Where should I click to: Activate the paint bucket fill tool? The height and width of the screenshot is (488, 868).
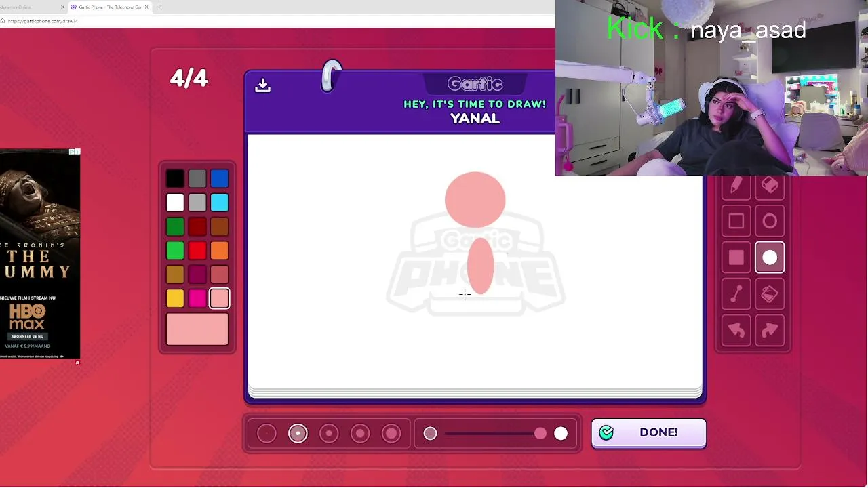pyautogui.click(x=770, y=293)
